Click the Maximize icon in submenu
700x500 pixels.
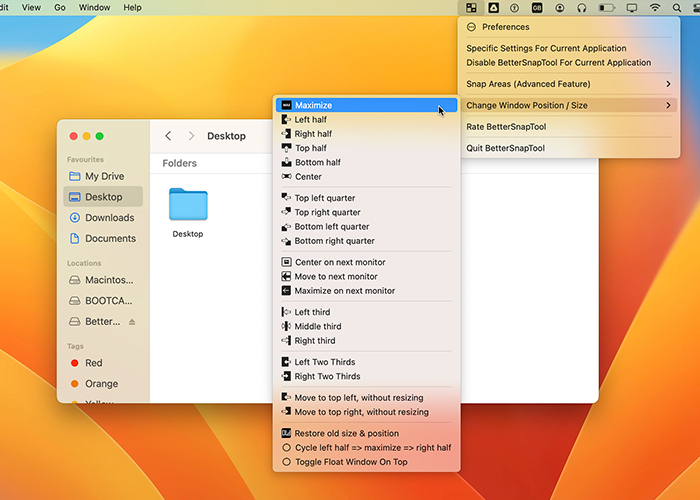[x=286, y=105]
